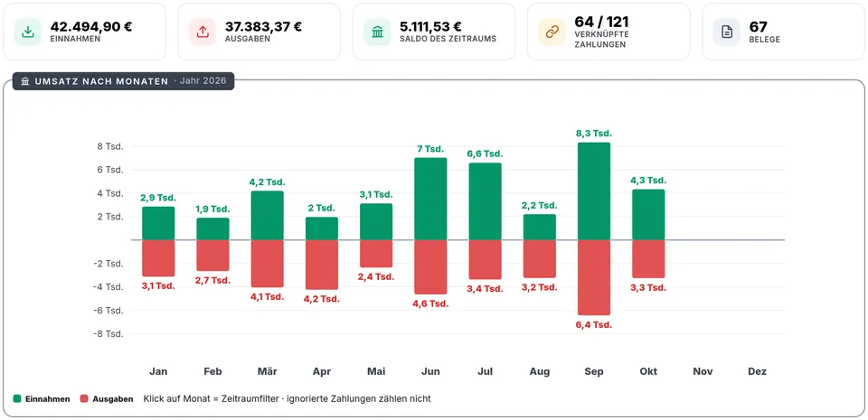Click the green June income bar
868x420 pixels.
[x=430, y=199]
